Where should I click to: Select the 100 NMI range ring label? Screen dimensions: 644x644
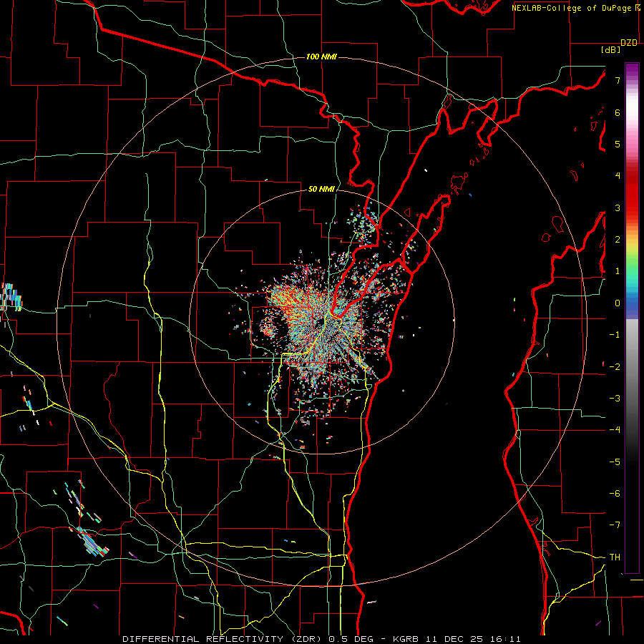coord(321,57)
